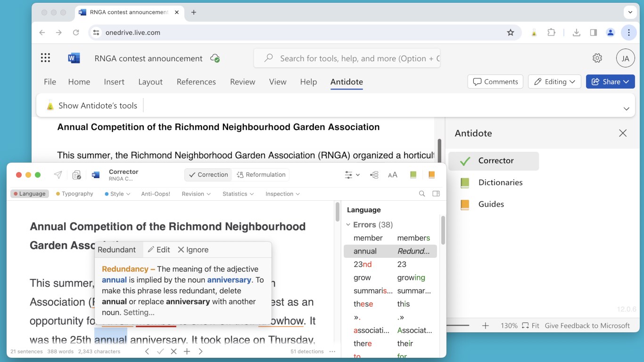
Task: Open the Editing mode dropdown
Action: (554, 82)
